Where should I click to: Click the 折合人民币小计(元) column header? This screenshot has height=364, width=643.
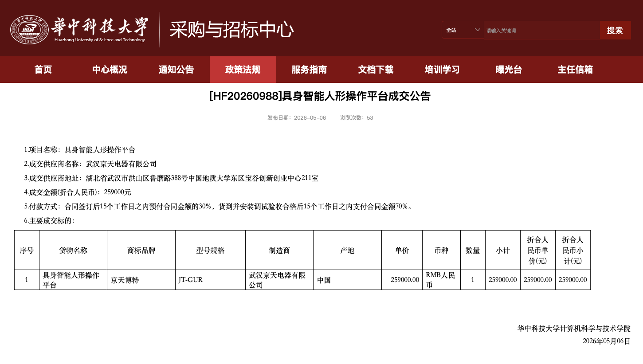pyautogui.click(x=573, y=250)
